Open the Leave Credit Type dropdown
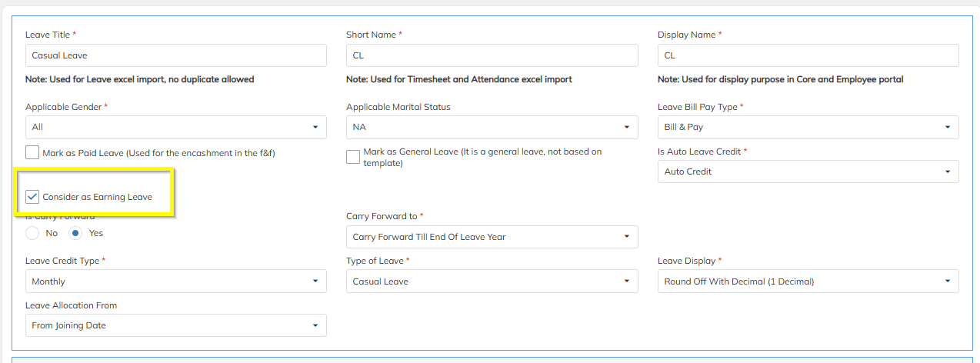980x363 pixels. click(175, 281)
